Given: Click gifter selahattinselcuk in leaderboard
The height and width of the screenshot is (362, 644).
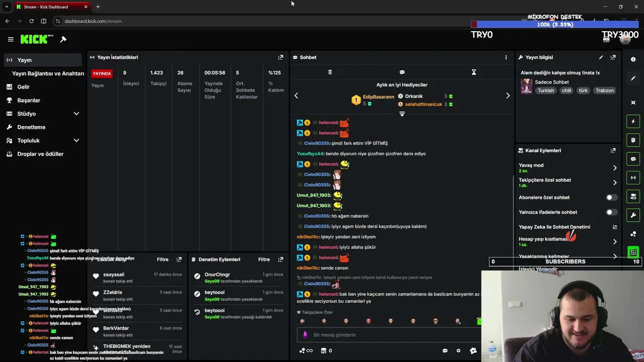Looking at the screenshot, I should coord(423,104).
